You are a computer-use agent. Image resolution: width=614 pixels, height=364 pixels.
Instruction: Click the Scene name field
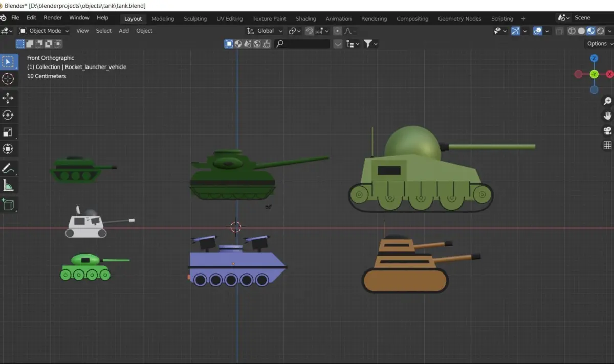point(593,18)
